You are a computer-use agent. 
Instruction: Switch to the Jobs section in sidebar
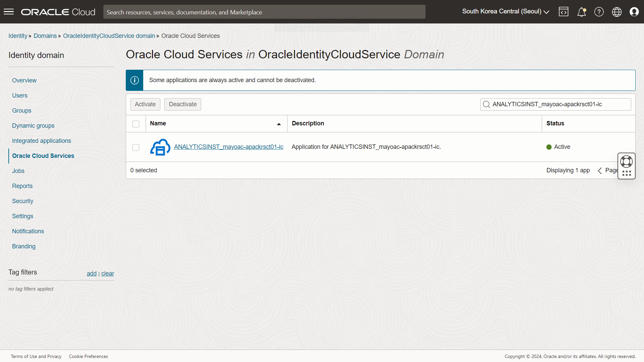(x=18, y=171)
